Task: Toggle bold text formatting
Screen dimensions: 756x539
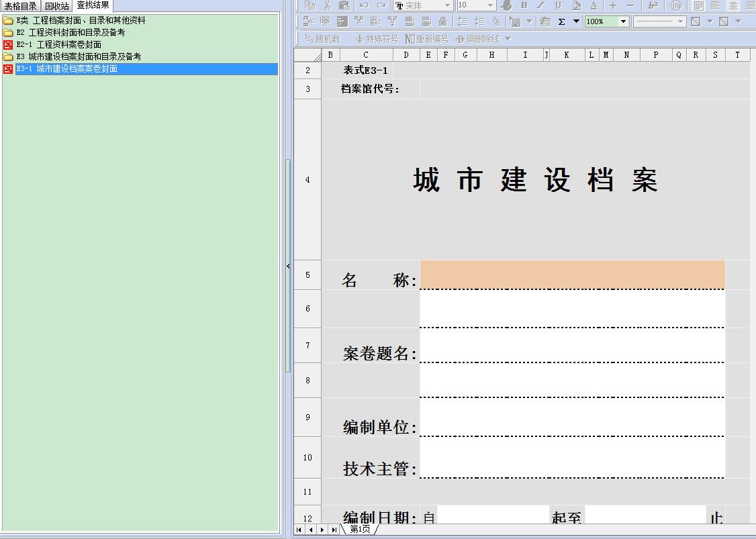Action: click(x=524, y=5)
